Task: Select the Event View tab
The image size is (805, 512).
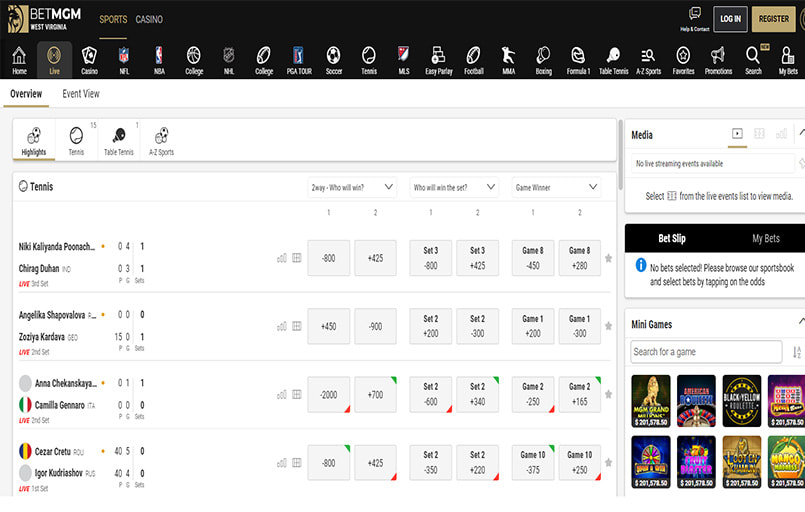Action: click(81, 94)
